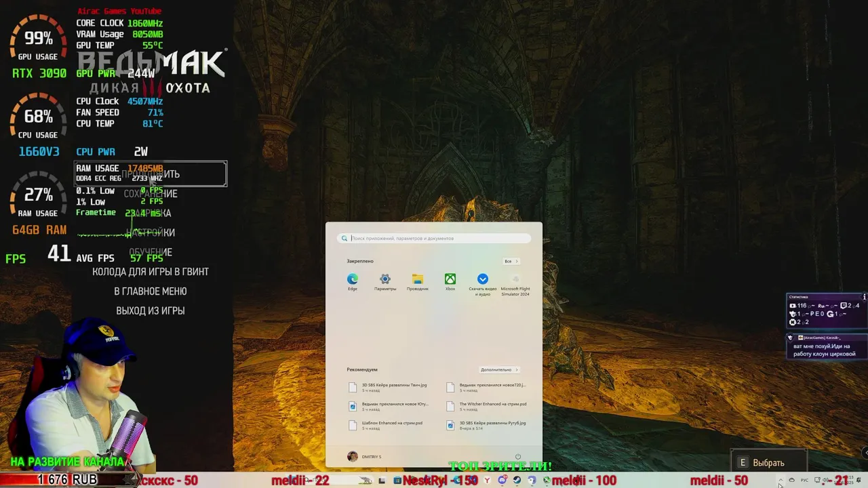Click the Start menu search field

(x=434, y=239)
